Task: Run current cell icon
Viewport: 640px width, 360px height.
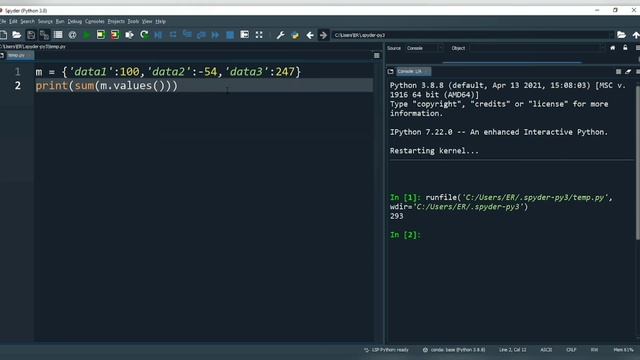Action: click(x=101, y=35)
